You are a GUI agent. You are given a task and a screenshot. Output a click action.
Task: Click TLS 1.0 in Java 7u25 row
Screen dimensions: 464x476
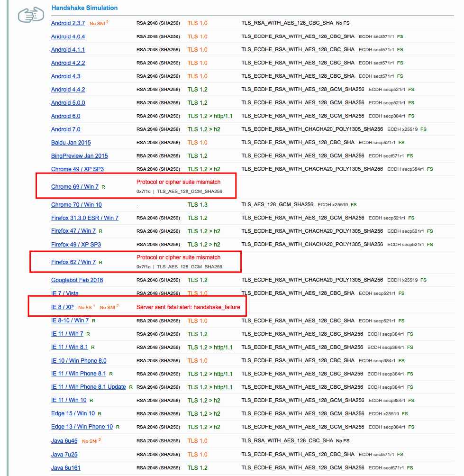(197, 455)
